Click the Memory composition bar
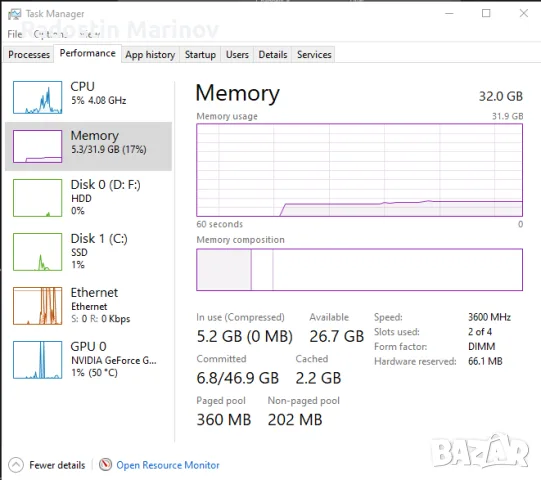The height and width of the screenshot is (480, 541). pyautogui.click(x=360, y=270)
